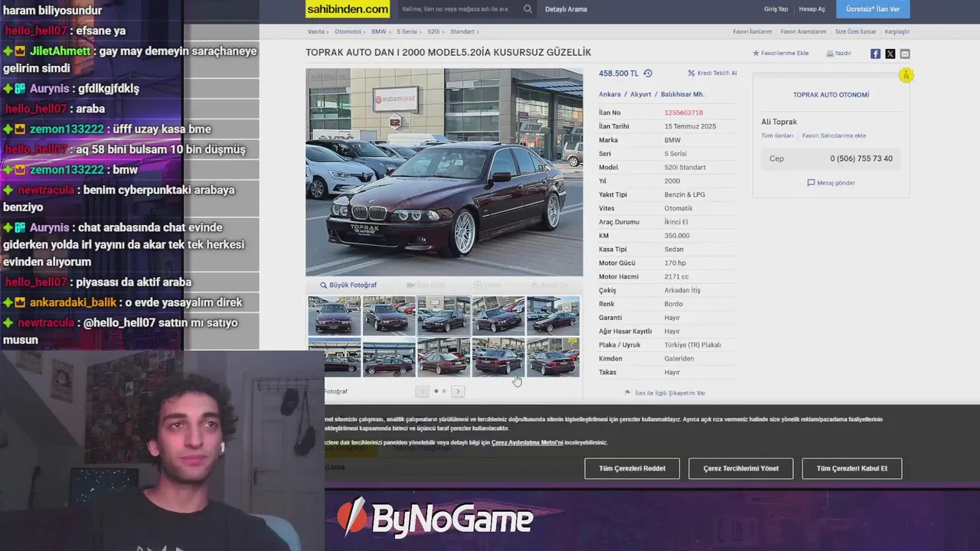Share listing via email envelope icon
The height and width of the screenshot is (551, 980).
point(905,54)
